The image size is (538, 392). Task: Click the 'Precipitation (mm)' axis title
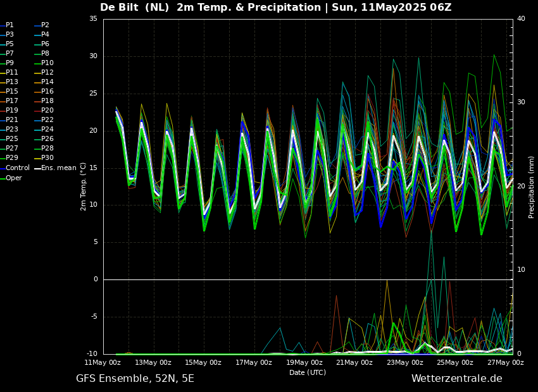point(531,187)
